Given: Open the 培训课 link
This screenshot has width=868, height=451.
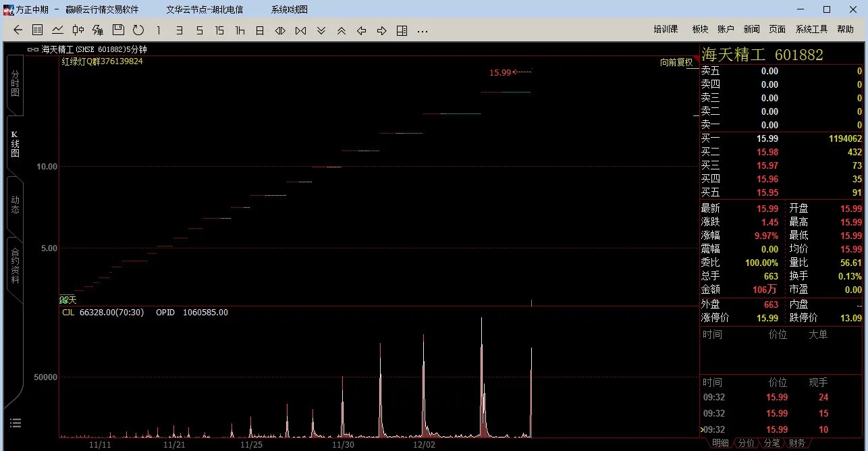Looking at the screenshot, I should (666, 29).
